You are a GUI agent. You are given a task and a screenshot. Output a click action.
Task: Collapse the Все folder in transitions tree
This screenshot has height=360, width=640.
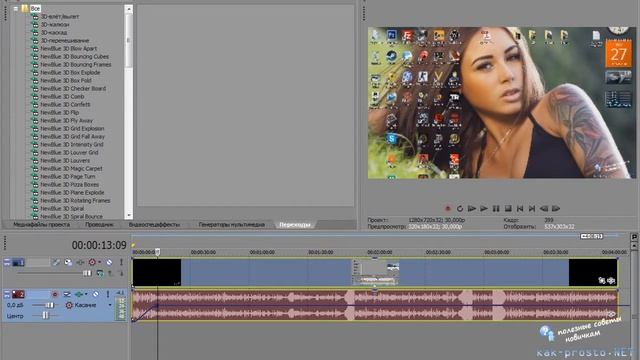coord(16,8)
